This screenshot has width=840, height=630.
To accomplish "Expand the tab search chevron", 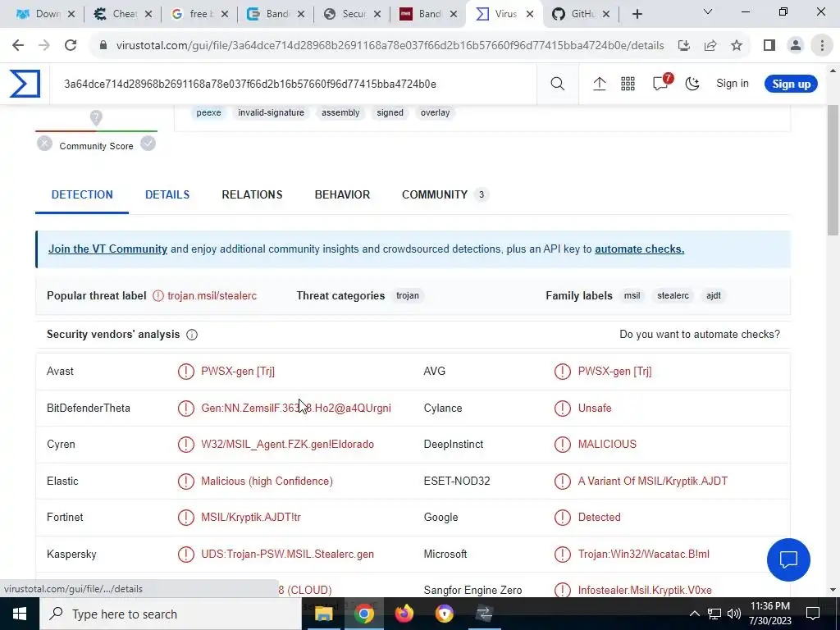I will tap(708, 11).
